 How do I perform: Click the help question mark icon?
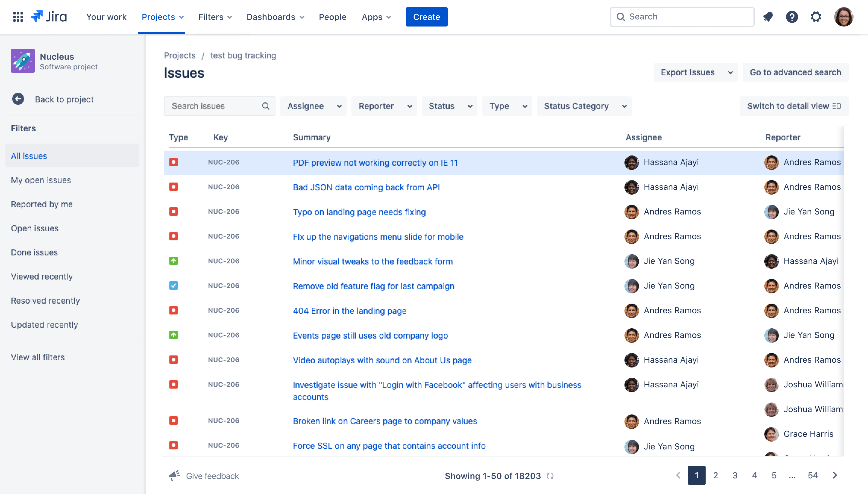coord(792,16)
